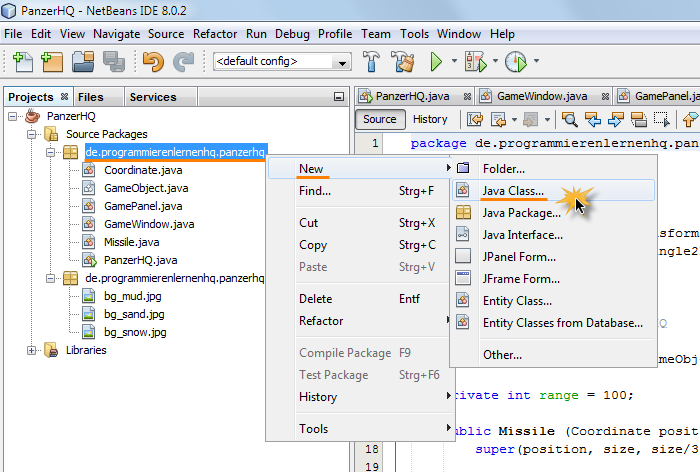The width and height of the screenshot is (700, 472).
Task: Choose Java Interface... in the submenu
Action: [554, 235]
